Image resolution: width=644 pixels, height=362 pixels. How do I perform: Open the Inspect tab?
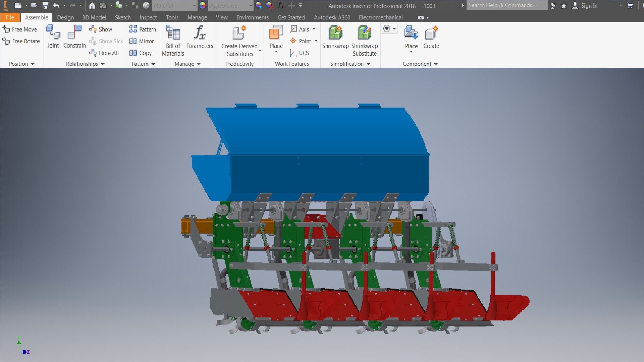(148, 17)
